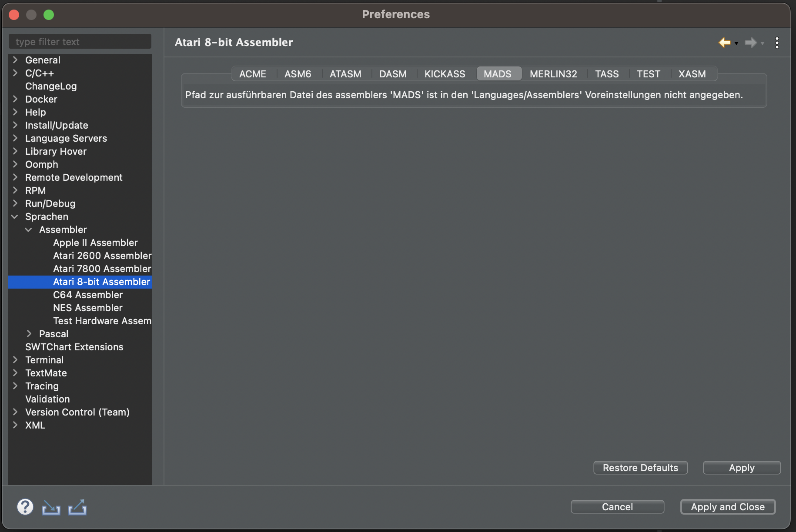Viewport: 796px width, 532px height.
Task: Click the Help question mark icon
Action: click(25, 507)
